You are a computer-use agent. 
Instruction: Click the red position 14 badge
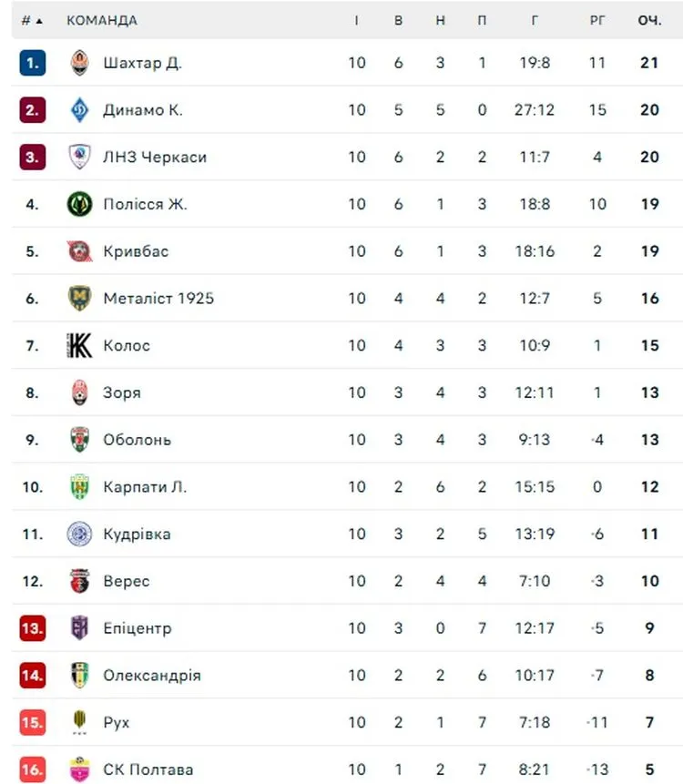click(32, 676)
